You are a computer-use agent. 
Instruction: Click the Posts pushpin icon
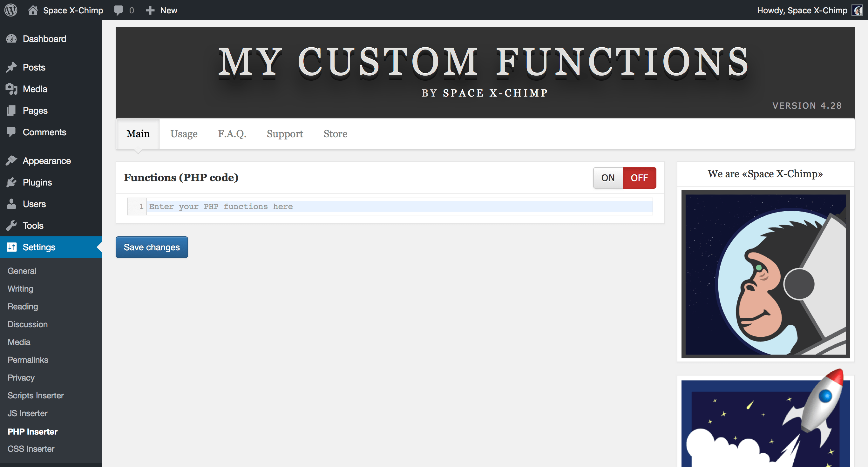[x=11, y=67]
